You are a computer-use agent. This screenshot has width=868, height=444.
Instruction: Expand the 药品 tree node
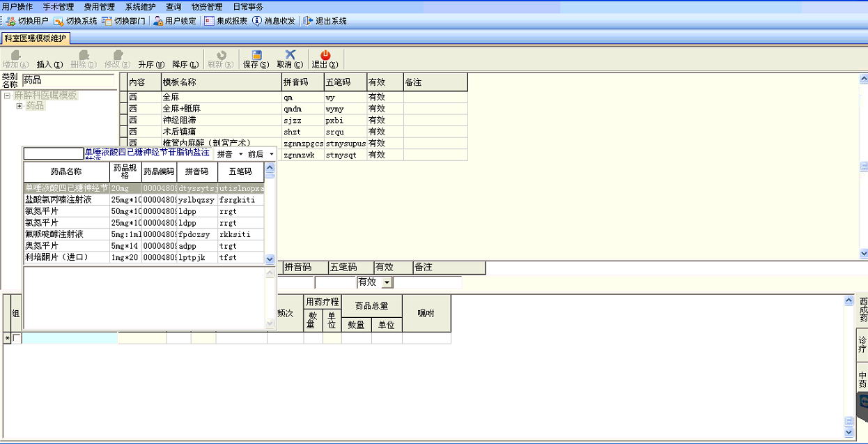[x=19, y=106]
